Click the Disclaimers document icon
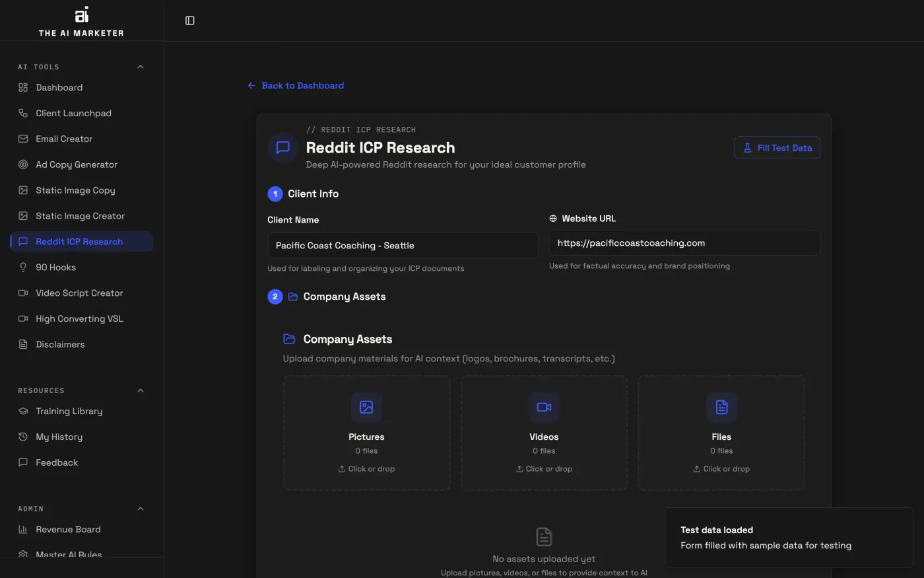The height and width of the screenshot is (578, 924). coord(23,345)
